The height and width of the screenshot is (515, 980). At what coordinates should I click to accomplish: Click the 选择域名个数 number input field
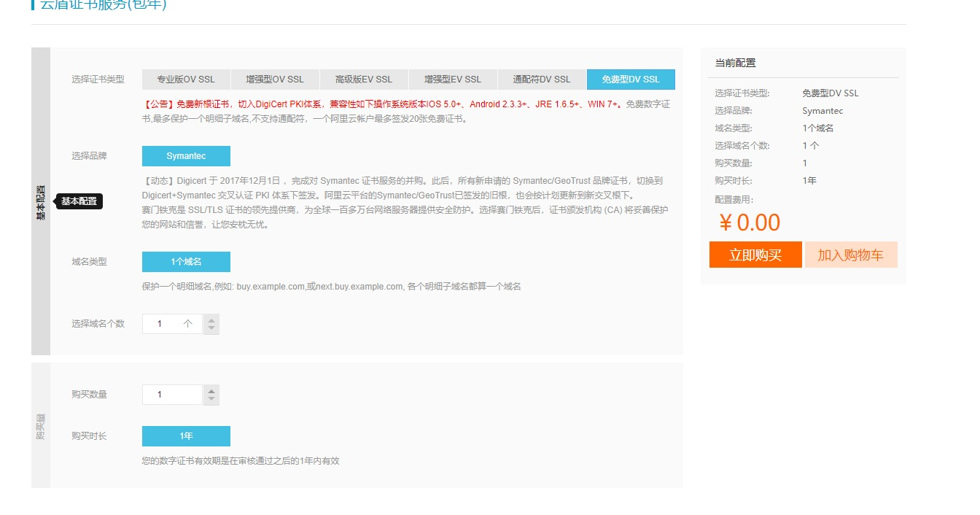pos(168,324)
